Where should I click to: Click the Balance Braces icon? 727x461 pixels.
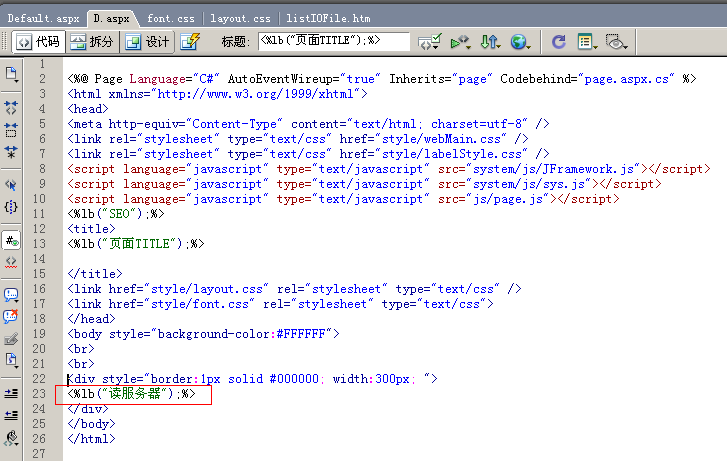pos(11,207)
